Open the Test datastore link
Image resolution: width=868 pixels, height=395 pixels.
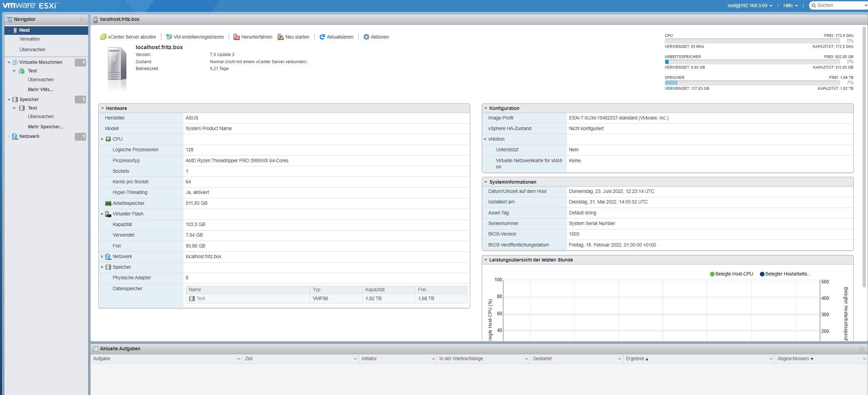pyautogui.click(x=201, y=299)
